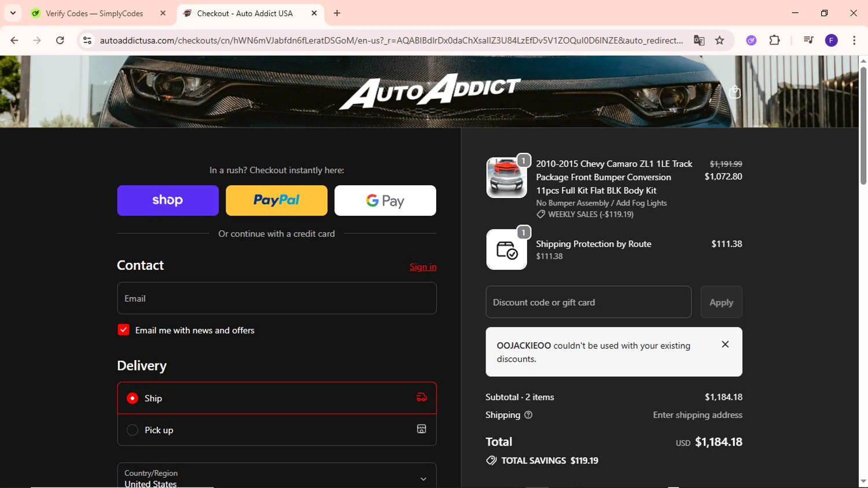The height and width of the screenshot is (488, 868).
Task: Click the page vertical scrollbar
Action: (x=863, y=126)
